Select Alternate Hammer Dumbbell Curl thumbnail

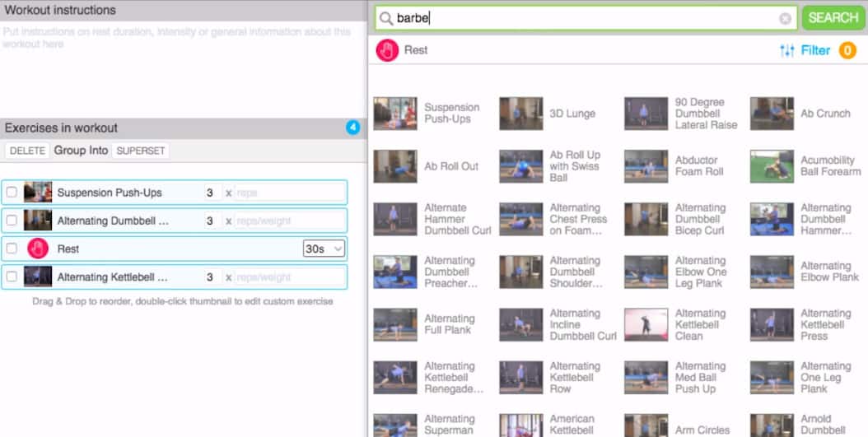tap(395, 219)
